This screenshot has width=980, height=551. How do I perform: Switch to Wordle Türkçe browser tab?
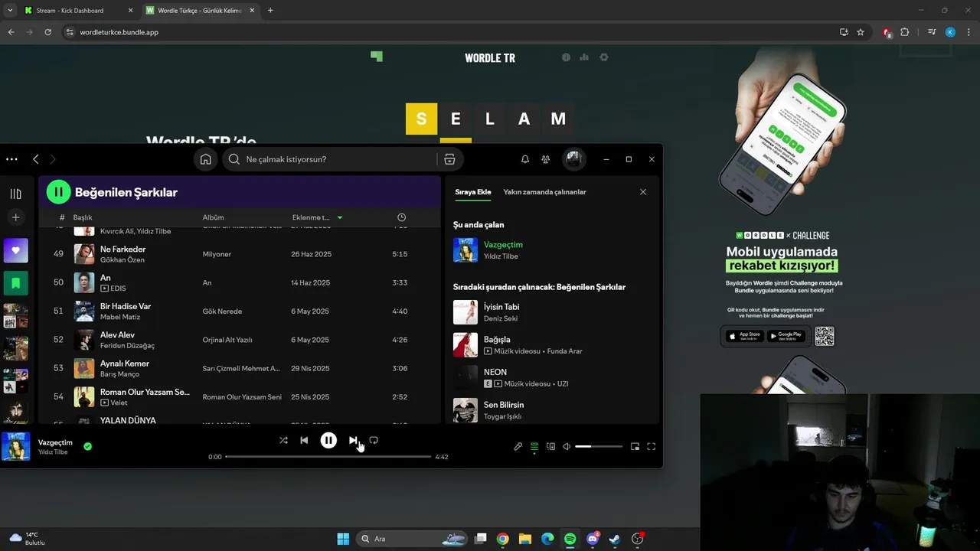(x=199, y=11)
